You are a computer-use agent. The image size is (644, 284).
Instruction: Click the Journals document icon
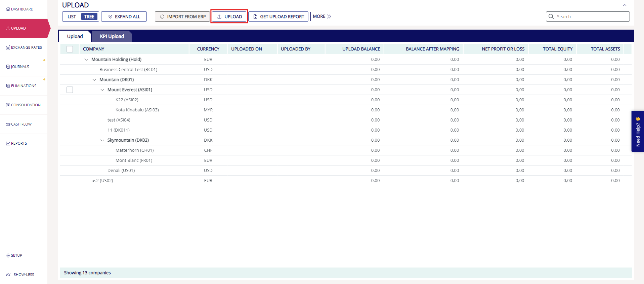click(x=8, y=67)
